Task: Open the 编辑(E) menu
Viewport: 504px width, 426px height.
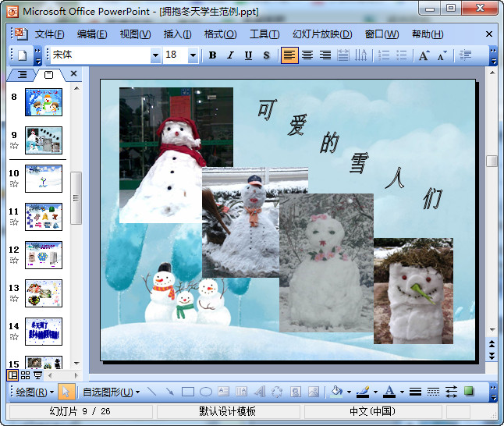Action: click(x=92, y=34)
